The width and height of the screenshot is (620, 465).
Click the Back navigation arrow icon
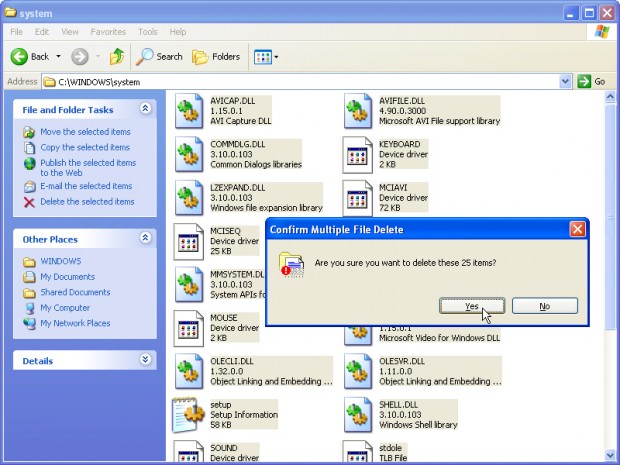[19, 57]
